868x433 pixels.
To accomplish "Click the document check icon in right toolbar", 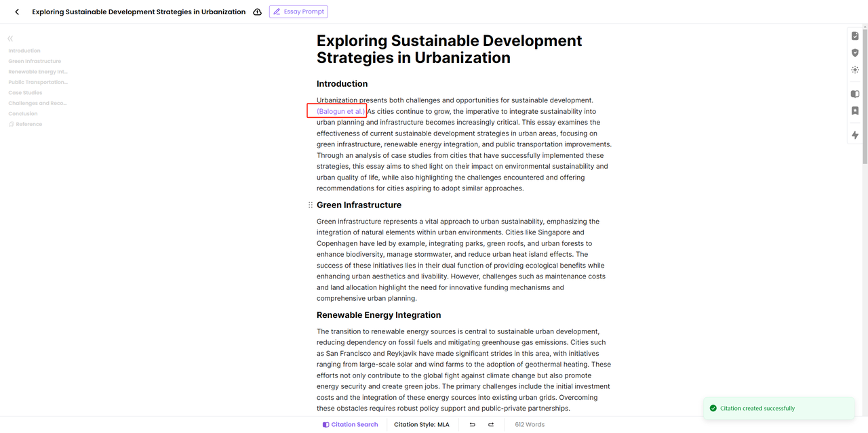I will [855, 36].
